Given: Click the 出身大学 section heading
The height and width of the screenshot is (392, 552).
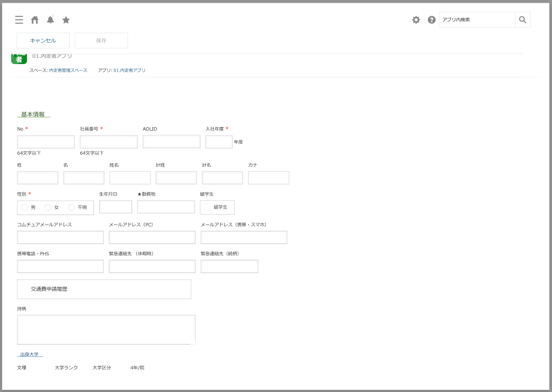Looking at the screenshot, I should (x=29, y=354).
